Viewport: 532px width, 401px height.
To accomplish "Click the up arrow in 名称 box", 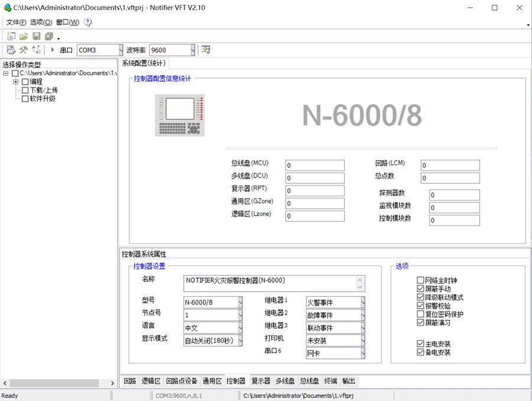I will point(359,280).
